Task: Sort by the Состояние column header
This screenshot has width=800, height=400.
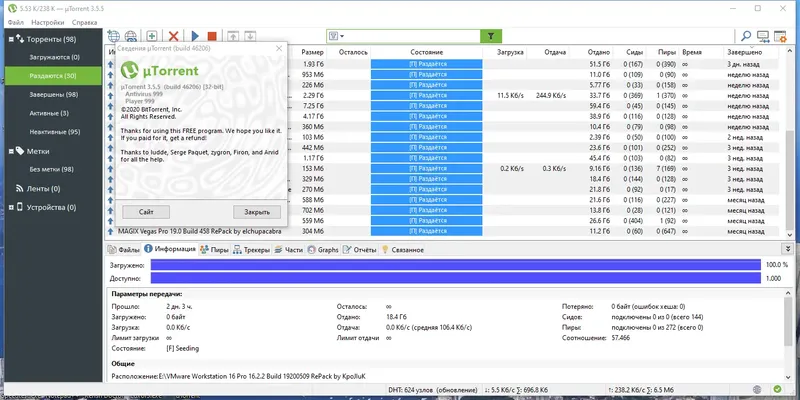Action: click(x=427, y=52)
